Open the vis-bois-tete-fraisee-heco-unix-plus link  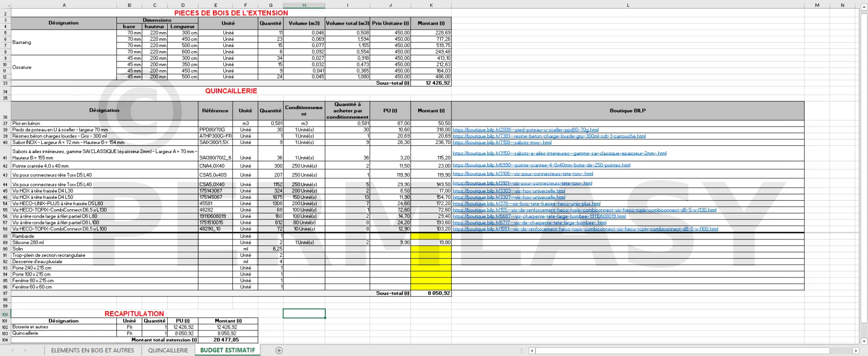point(526,204)
